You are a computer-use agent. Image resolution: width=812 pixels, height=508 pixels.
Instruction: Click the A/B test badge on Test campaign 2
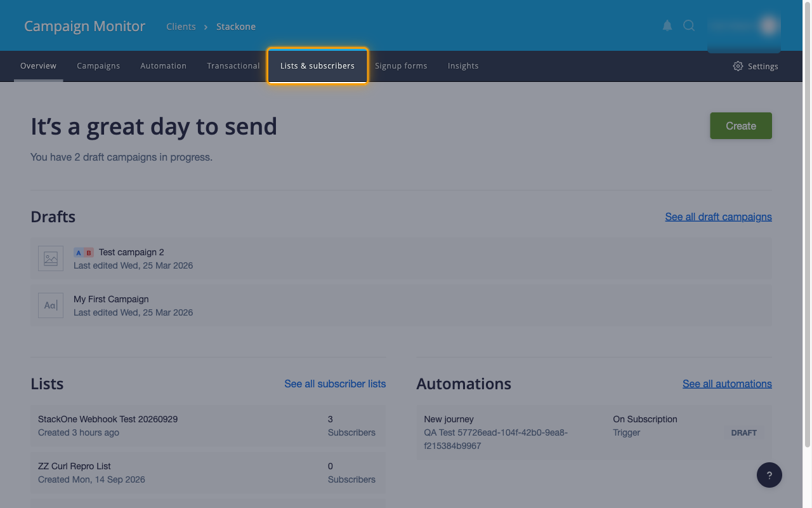pyautogui.click(x=84, y=252)
